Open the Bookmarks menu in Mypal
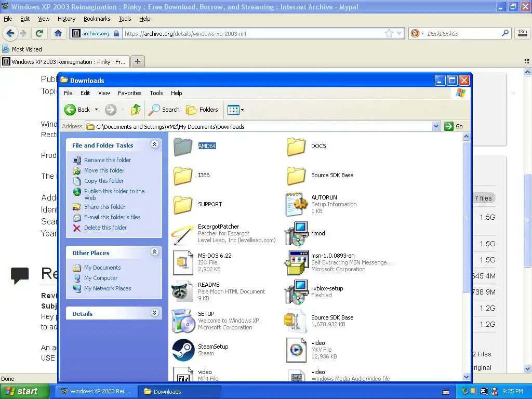Viewport: 532px width, 399px height. [97, 19]
